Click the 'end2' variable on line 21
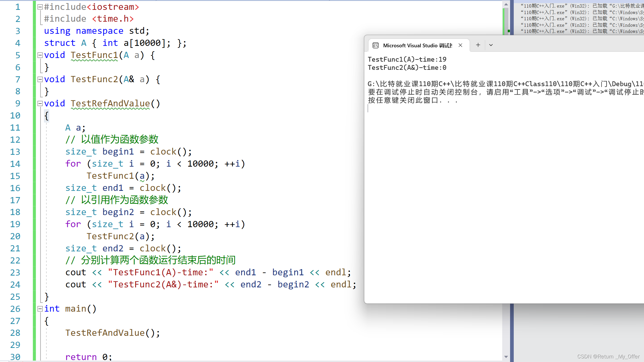 (x=113, y=249)
